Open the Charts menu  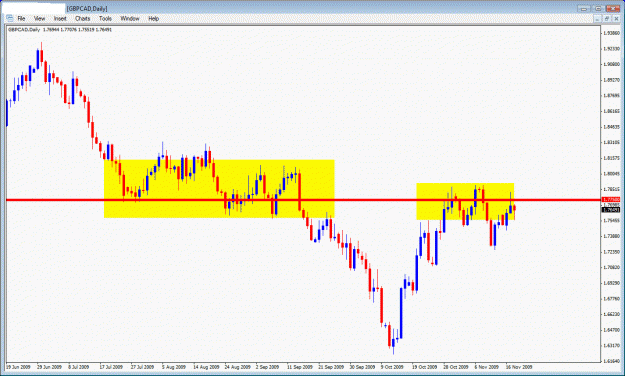[x=83, y=18]
